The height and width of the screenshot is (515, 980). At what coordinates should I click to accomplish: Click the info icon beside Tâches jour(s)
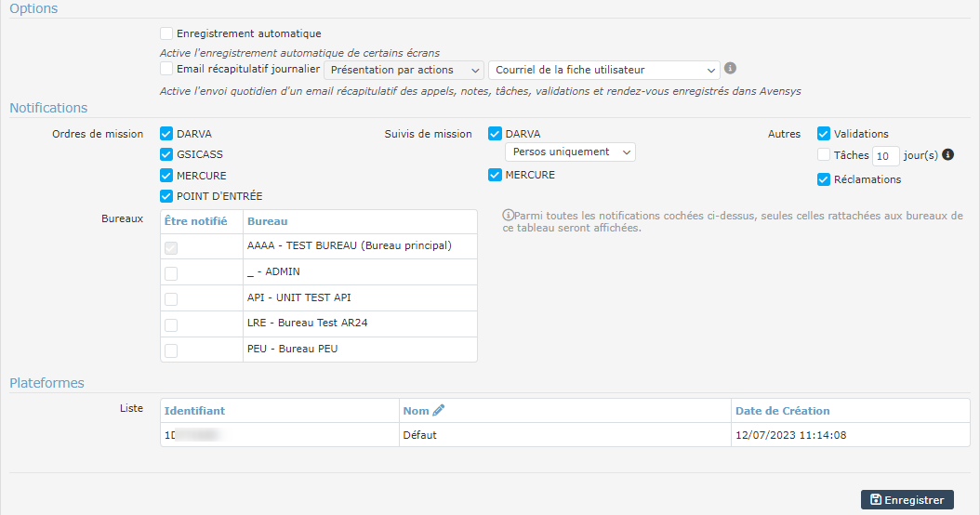click(x=948, y=155)
